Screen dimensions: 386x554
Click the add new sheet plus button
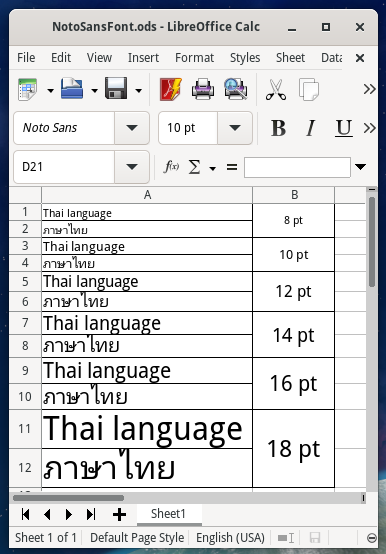pyautogui.click(x=119, y=514)
